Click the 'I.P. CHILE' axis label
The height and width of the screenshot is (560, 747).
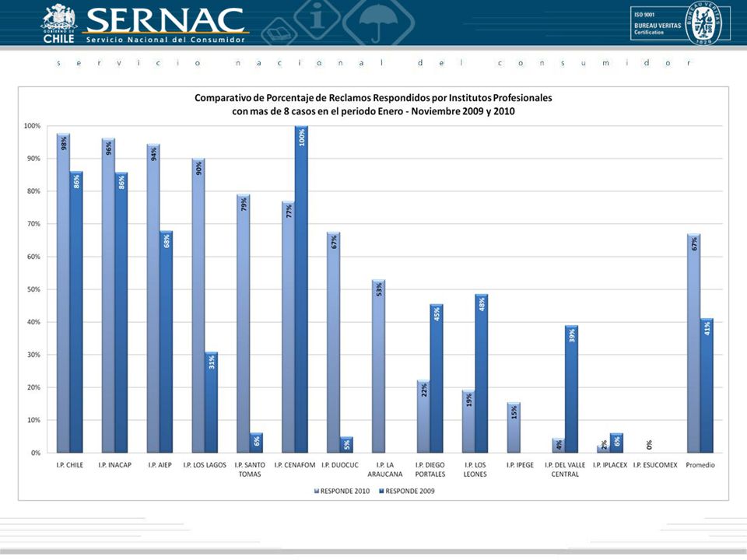click(69, 465)
